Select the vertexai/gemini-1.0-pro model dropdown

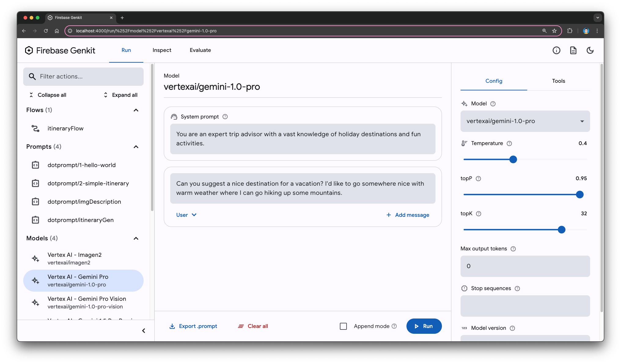(525, 121)
